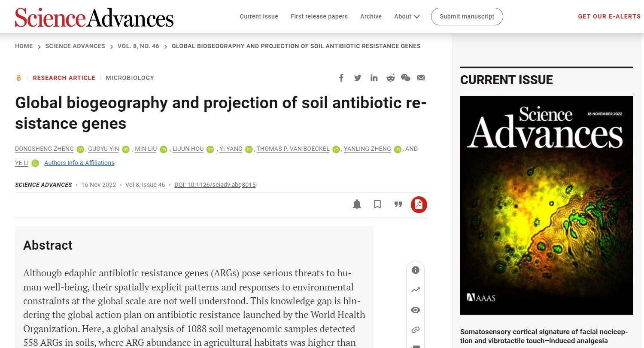Toggle bookmark for this article
Image resolution: width=644 pixels, height=348 pixels.
click(x=377, y=205)
